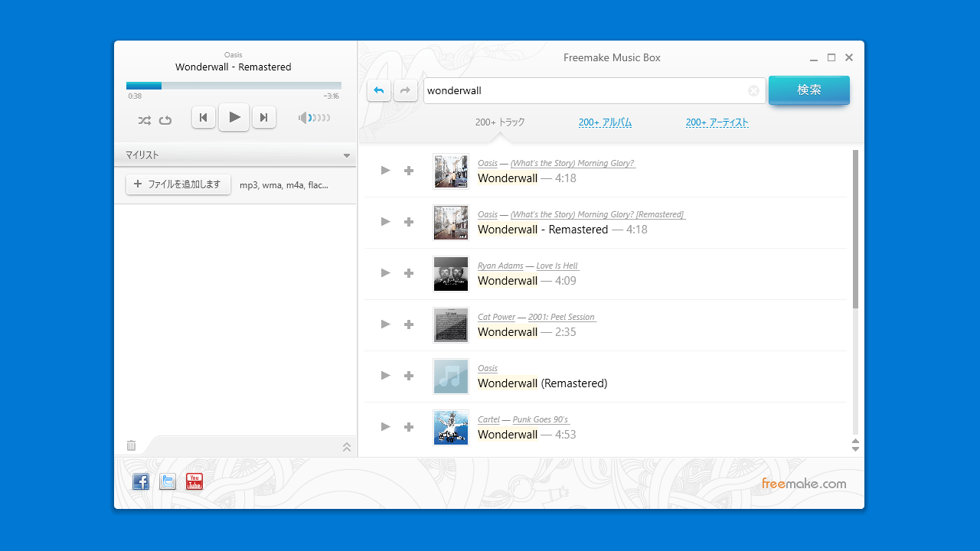Click the trash icon in playlist panel
980x551 pixels.
tap(131, 445)
